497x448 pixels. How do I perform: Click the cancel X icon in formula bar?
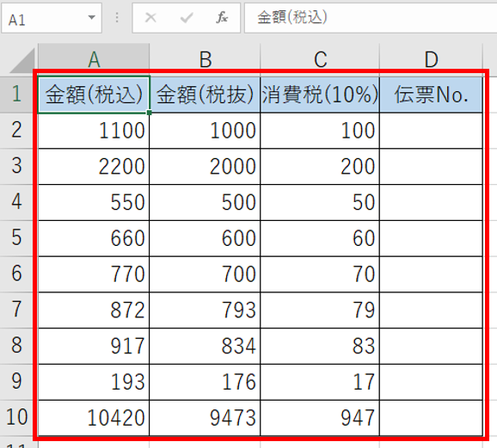pyautogui.click(x=150, y=18)
